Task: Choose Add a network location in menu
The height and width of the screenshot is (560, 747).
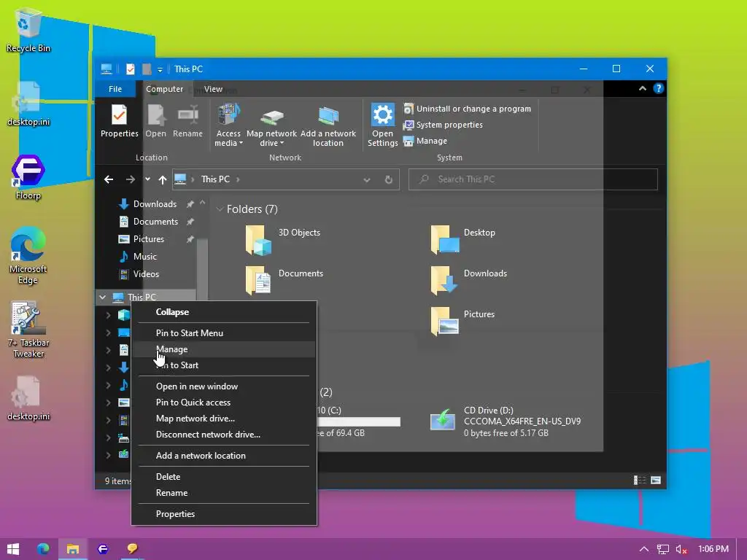Action: [x=224, y=456]
